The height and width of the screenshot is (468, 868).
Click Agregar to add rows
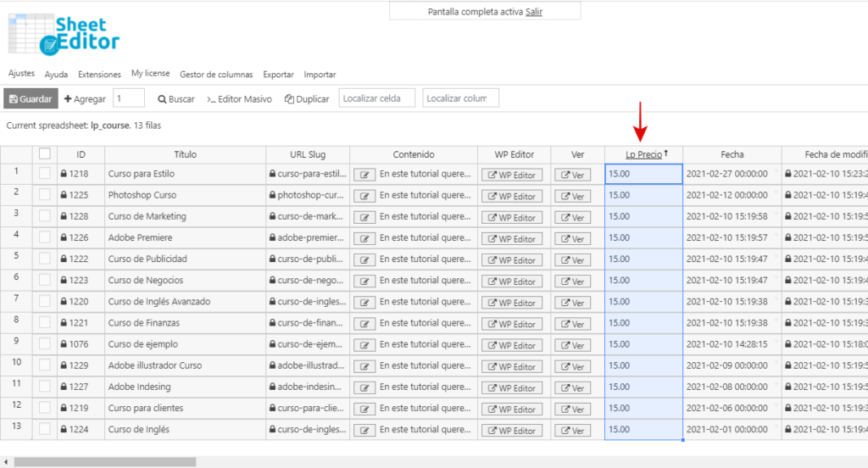[x=85, y=99]
